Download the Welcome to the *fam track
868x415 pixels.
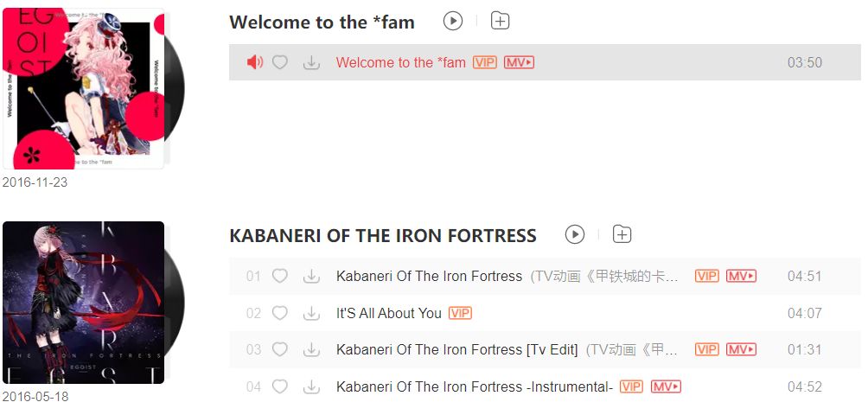click(x=311, y=62)
